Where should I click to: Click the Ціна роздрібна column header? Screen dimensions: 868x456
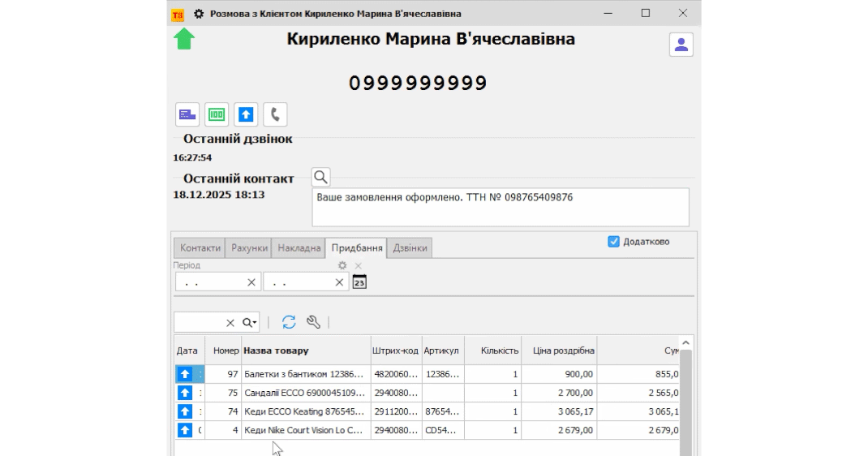pos(559,351)
